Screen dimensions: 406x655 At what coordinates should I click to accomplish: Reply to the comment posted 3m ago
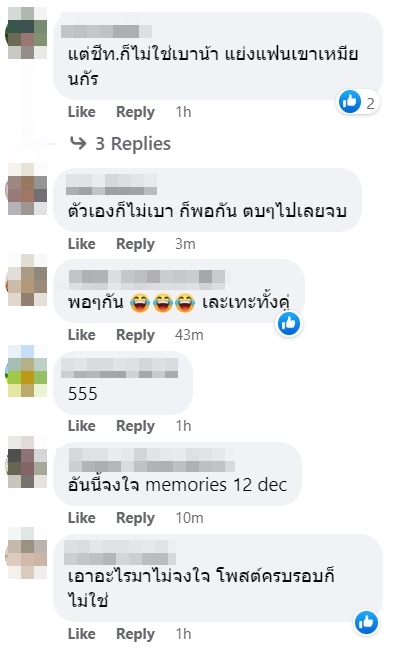click(135, 244)
